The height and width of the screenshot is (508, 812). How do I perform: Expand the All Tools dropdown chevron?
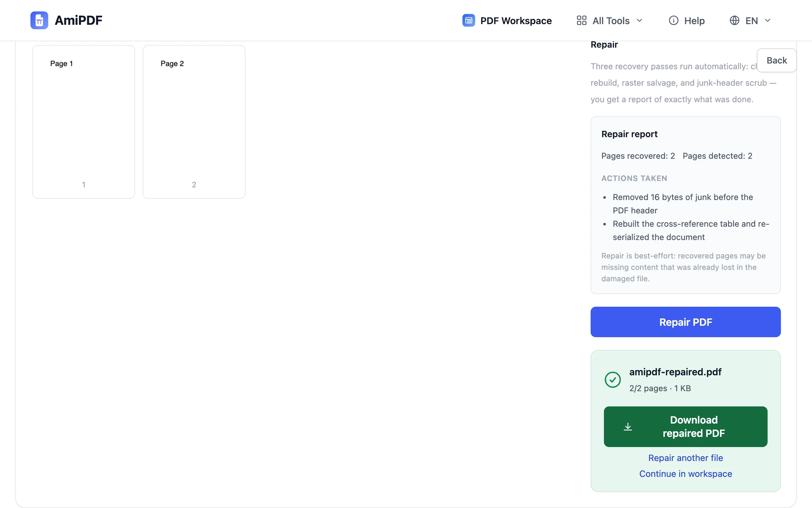(639, 21)
